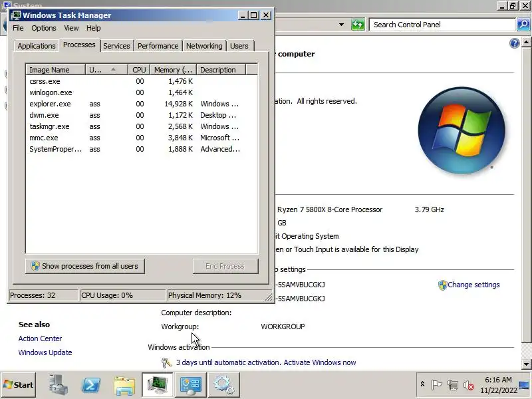Switch to the Applications tab
Screen dimensions: 532x399
37,46
